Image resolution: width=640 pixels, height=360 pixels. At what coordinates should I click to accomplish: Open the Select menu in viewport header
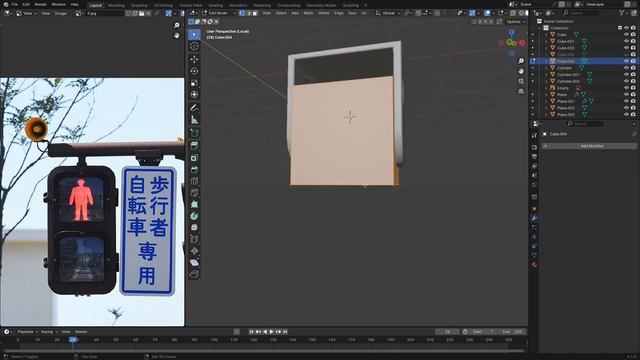[281, 13]
